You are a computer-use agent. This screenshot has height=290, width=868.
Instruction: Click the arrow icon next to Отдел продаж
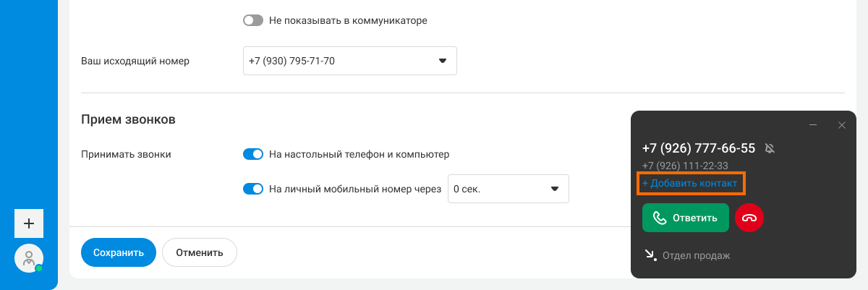[650, 255]
